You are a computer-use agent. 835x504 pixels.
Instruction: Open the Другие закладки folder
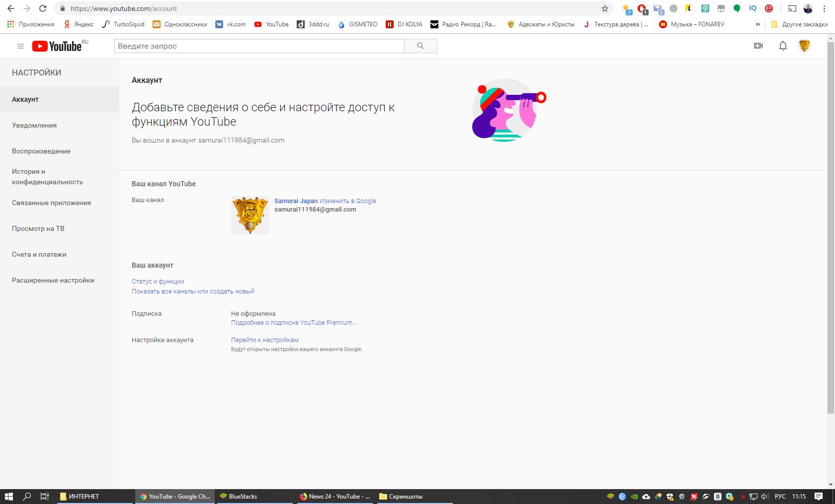click(799, 24)
